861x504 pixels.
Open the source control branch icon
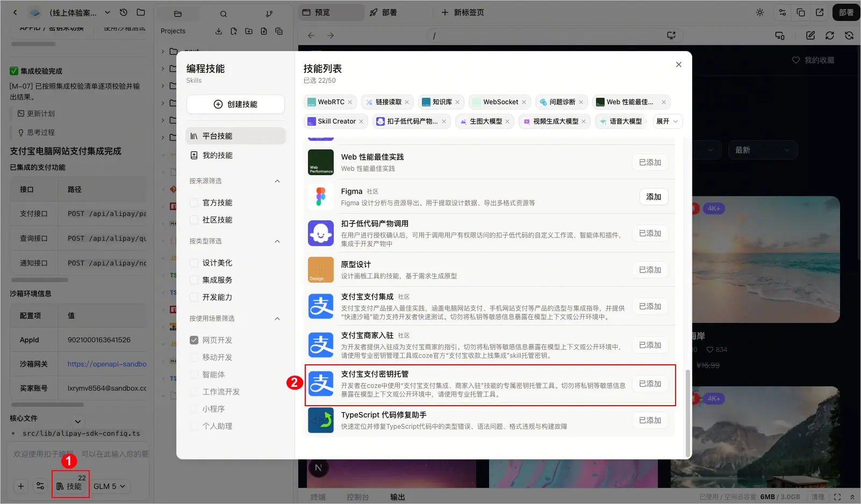pyautogui.click(x=269, y=13)
